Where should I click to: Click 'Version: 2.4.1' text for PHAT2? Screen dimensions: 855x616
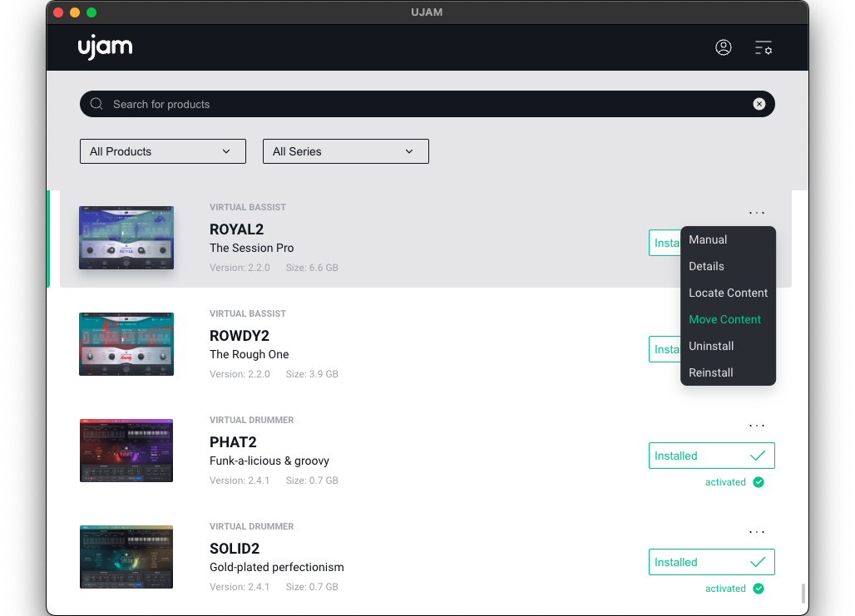point(240,480)
